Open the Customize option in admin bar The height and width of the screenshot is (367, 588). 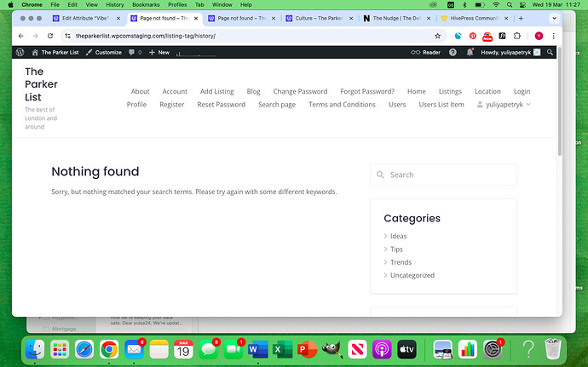103,53
